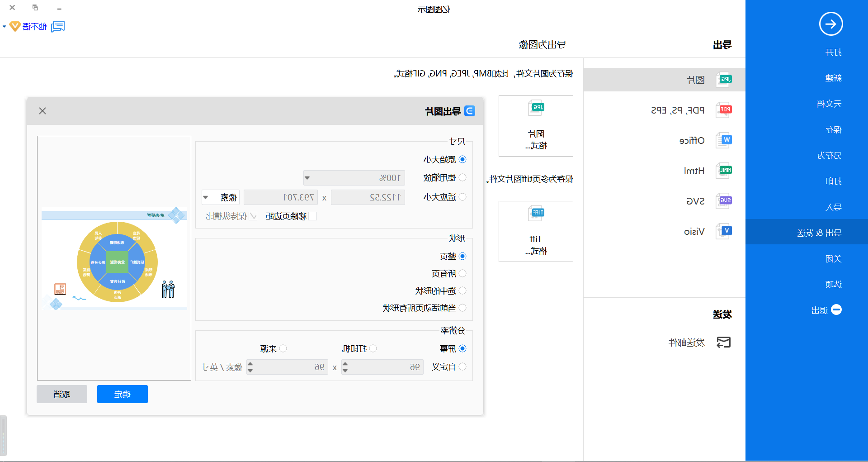Open the 像素 unit dropdown
868x462 pixels.
(x=221, y=197)
